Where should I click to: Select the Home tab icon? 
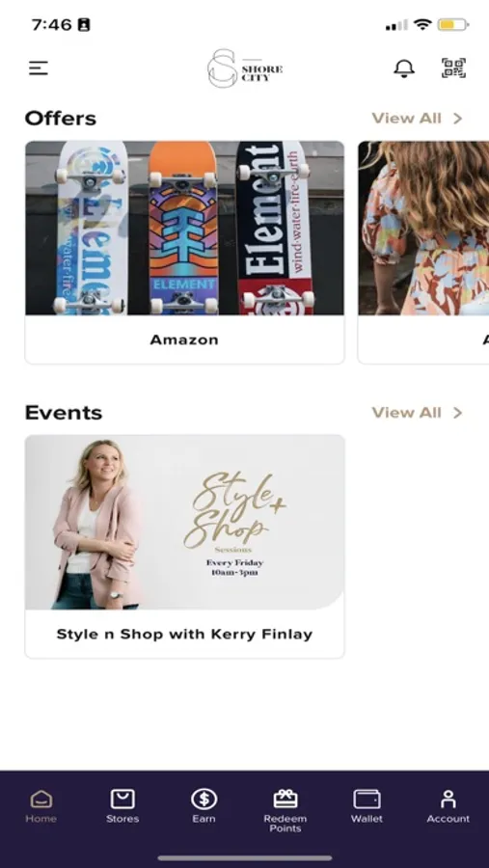pos(41,799)
